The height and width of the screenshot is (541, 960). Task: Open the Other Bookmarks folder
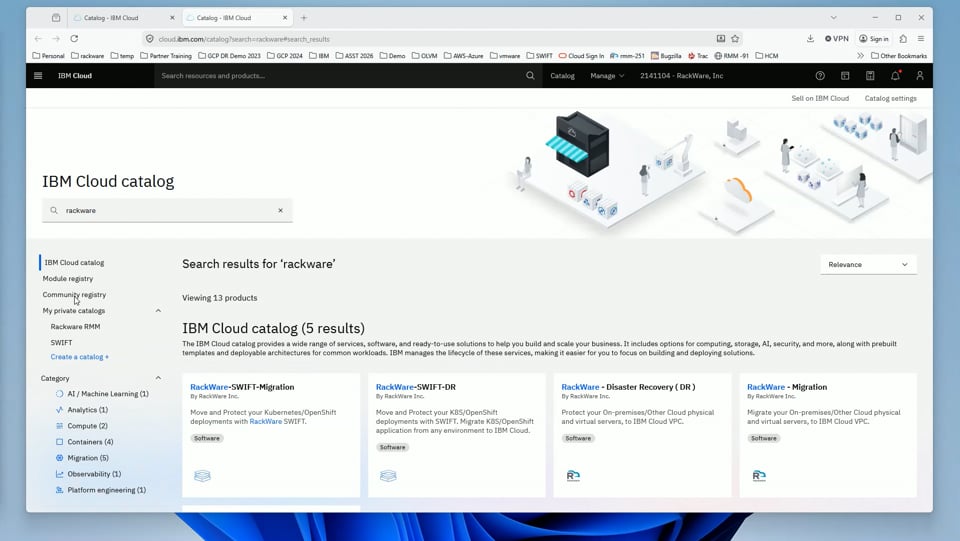899,56
